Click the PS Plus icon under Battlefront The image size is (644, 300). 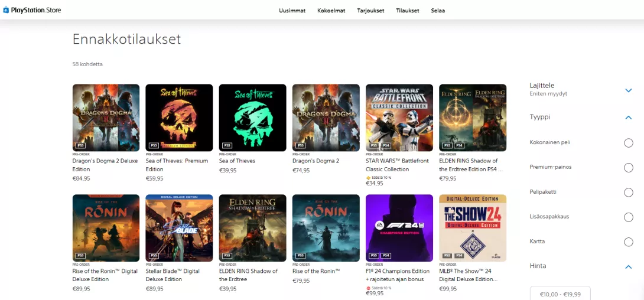369,178
